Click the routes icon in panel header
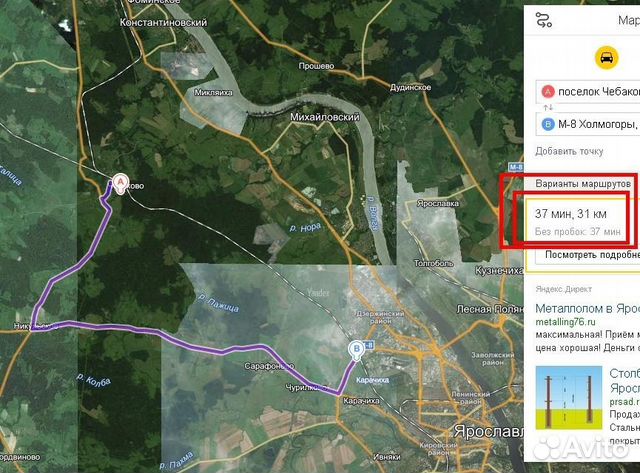This screenshot has height=473, width=640. (x=543, y=19)
